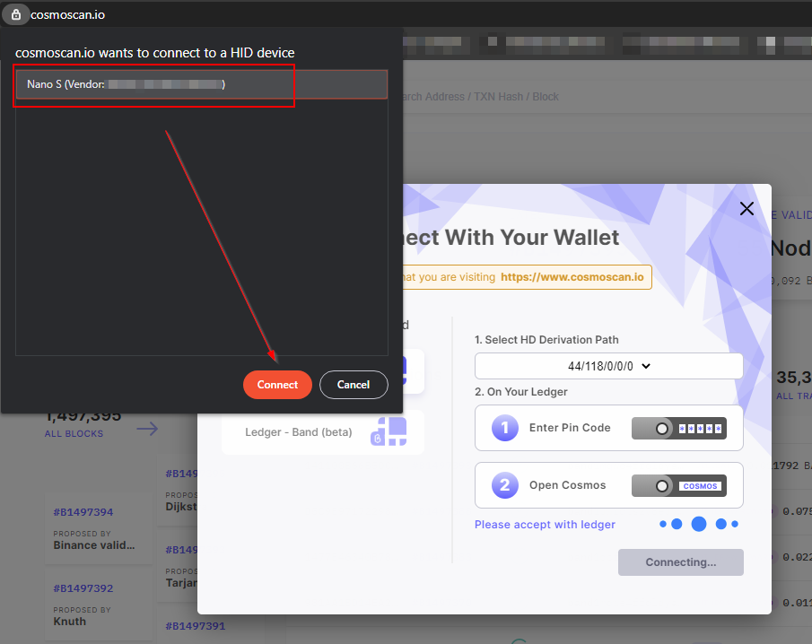Click the Ledger Band wallet icon
Viewport: 812px width, 644px height.
[389, 431]
